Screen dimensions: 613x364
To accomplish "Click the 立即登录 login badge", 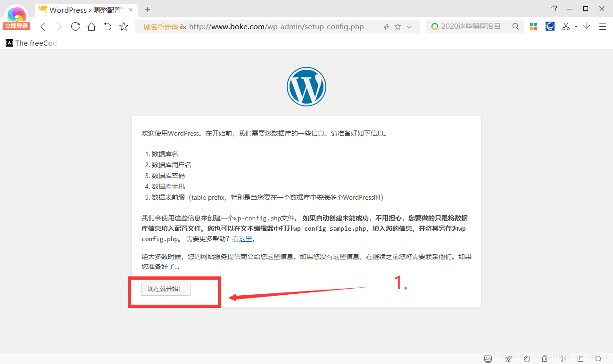I will (x=17, y=26).
